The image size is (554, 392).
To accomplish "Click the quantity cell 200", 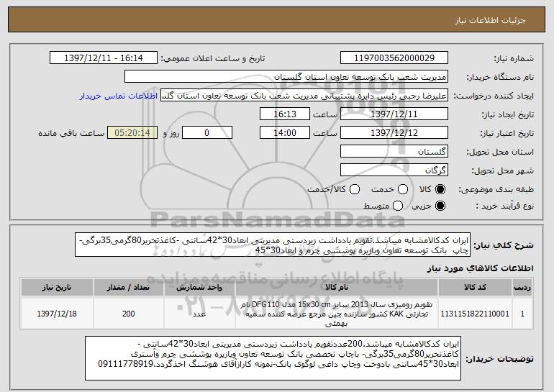I will tap(129, 314).
